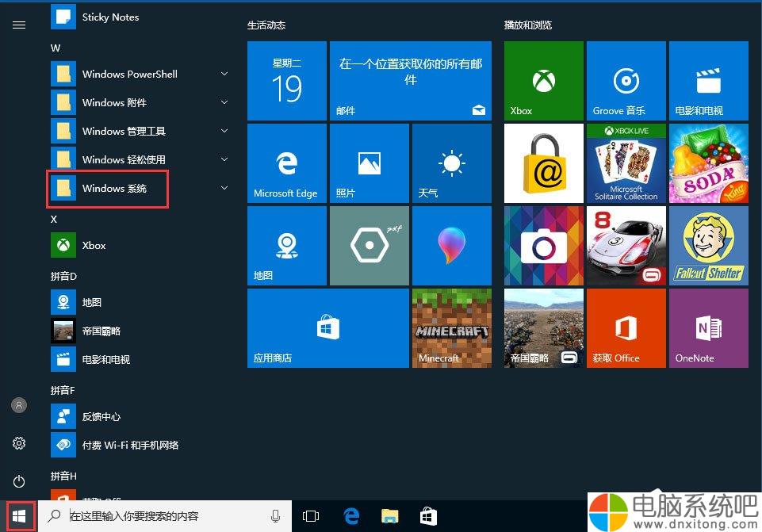Expand the Windows 附件 folder chevron

point(224,102)
